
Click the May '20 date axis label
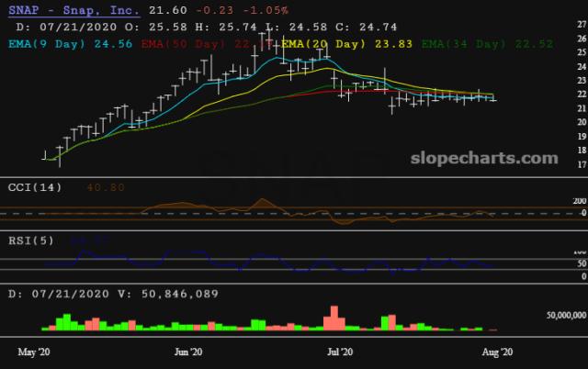pyautogui.click(x=35, y=352)
